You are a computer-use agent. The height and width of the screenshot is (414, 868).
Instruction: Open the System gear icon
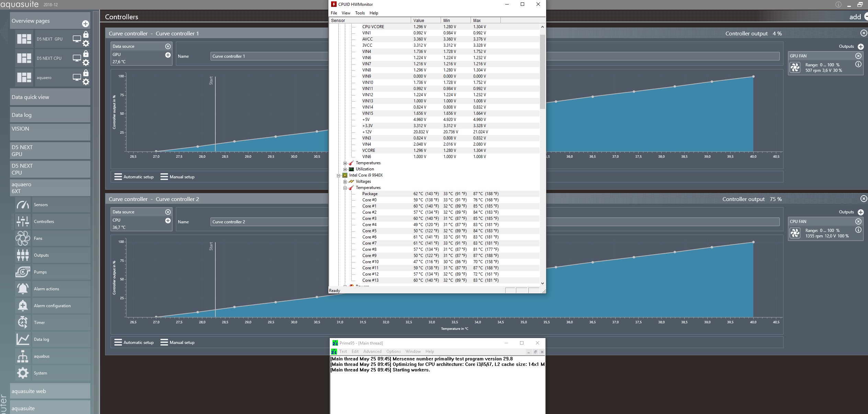[x=23, y=373]
